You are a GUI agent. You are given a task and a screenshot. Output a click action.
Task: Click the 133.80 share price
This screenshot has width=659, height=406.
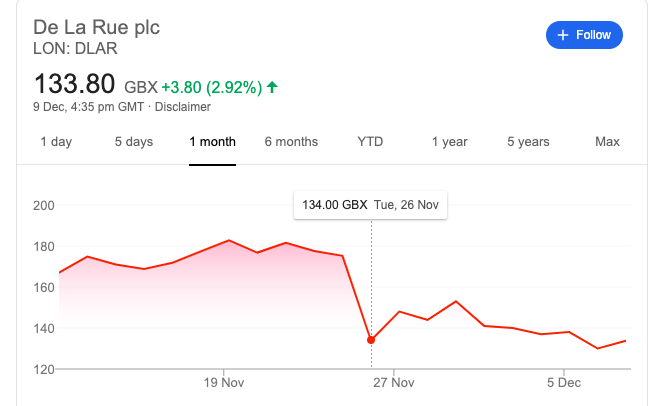coord(75,84)
